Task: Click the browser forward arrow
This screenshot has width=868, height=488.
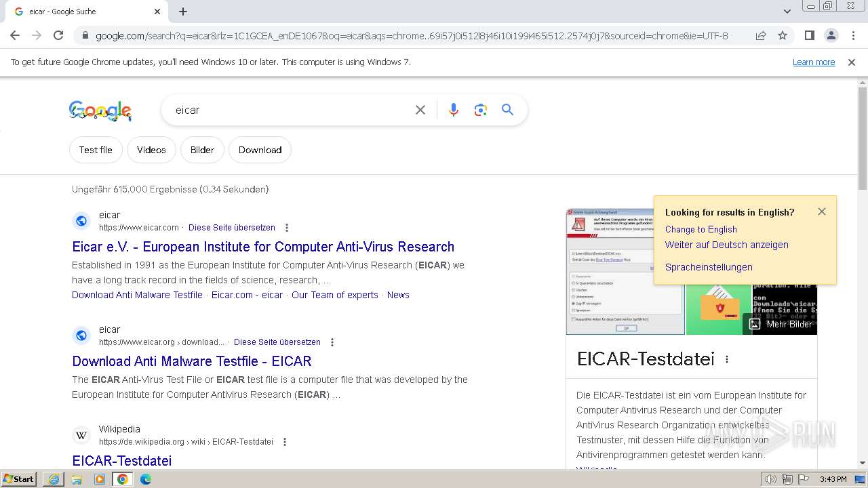Action: click(37, 35)
